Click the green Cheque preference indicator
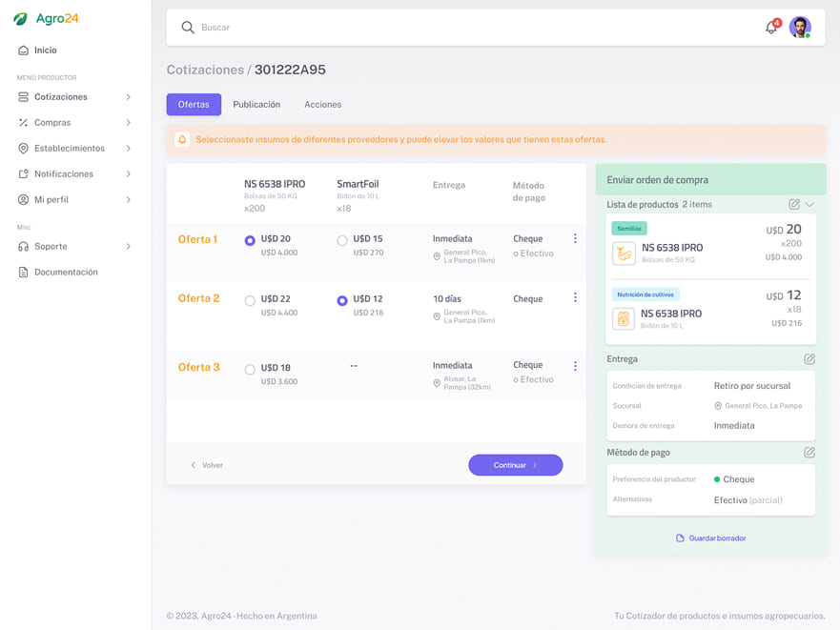Viewport: 840px width, 630px height. [717, 479]
